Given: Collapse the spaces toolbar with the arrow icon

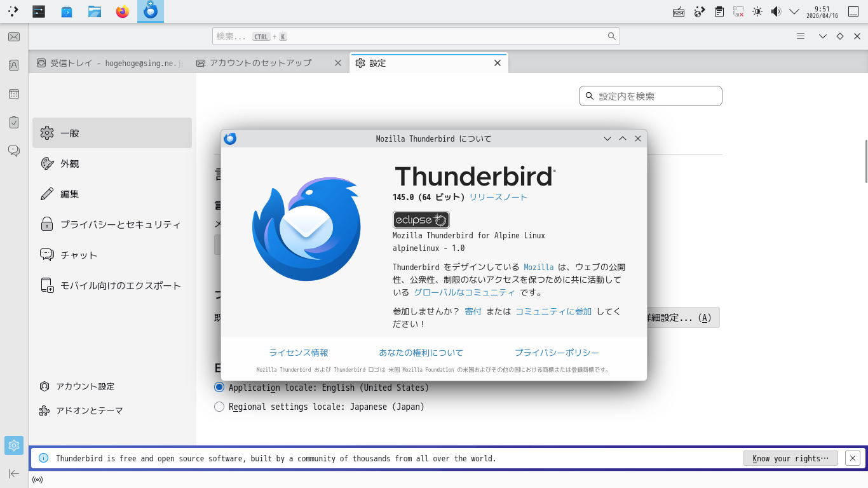Looking at the screenshot, I should pyautogui.click(x=14, y=473).
